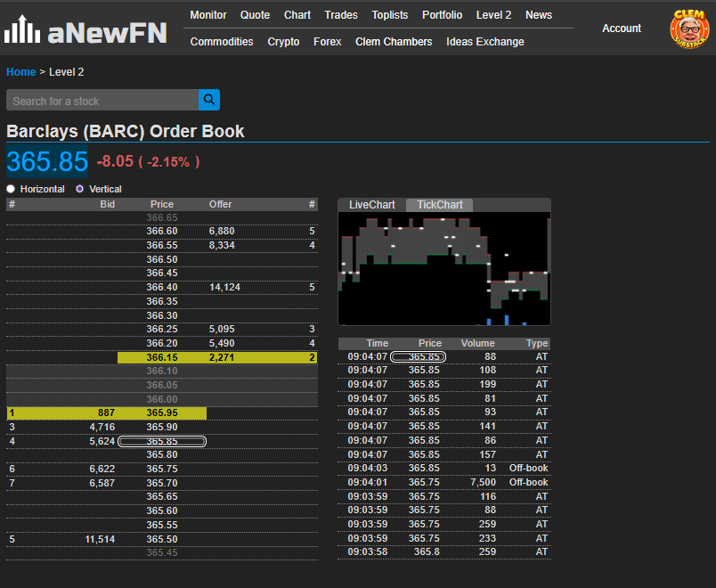Click the tick chart graph area

tap(444, 269)
